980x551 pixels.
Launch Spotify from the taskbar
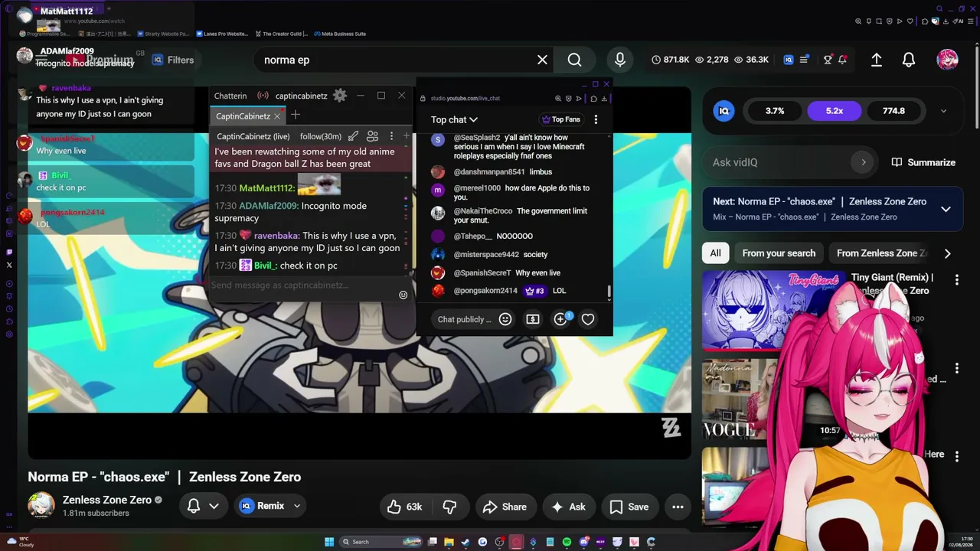pos(567,542)
